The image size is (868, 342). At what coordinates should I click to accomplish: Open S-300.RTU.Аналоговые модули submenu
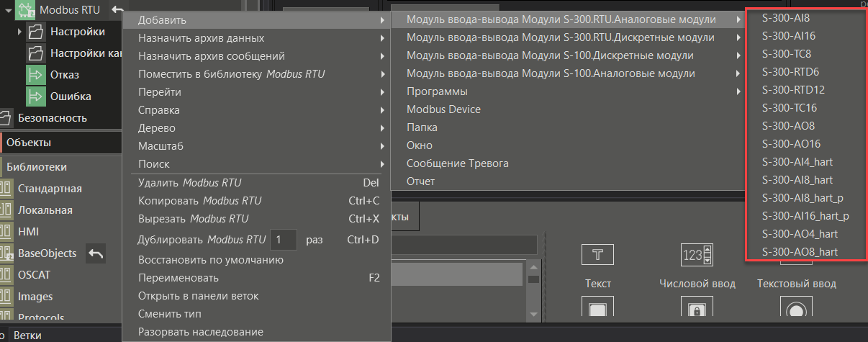point(569,19)
